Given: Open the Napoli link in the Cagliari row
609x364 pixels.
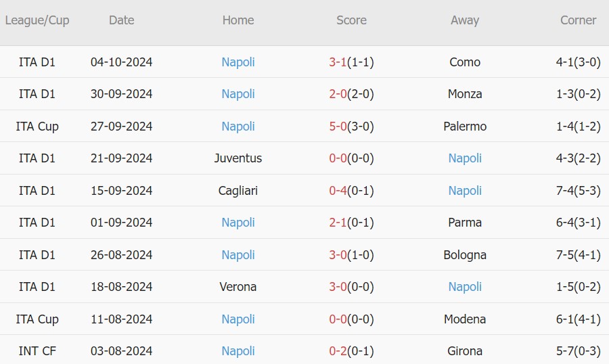Looking at the screenshot, I should tap(465, 191).
